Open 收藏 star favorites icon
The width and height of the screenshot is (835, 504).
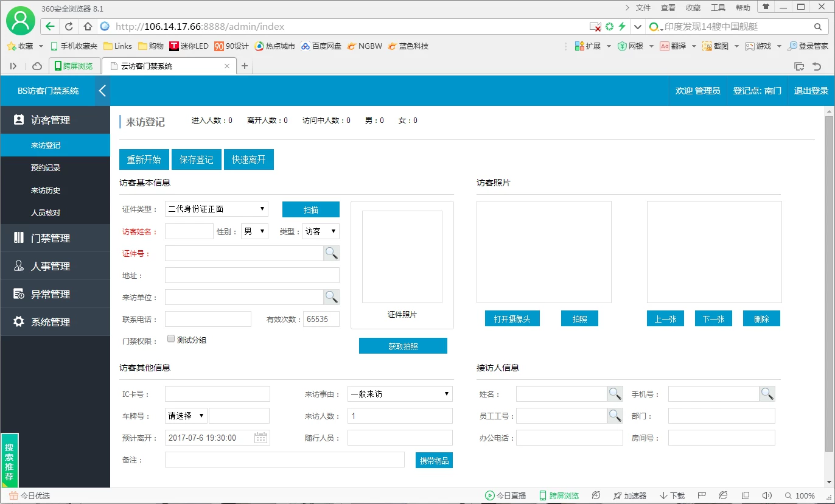pos(11,46)
